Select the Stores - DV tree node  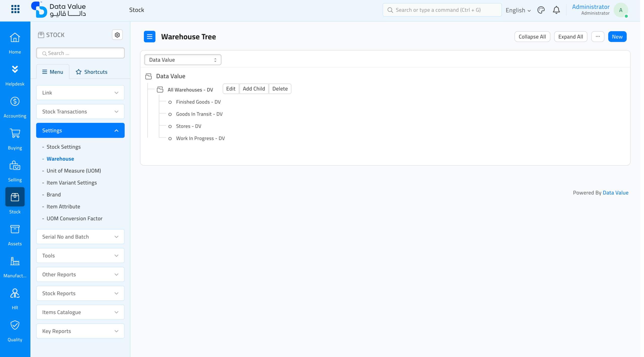coord(189,126)
